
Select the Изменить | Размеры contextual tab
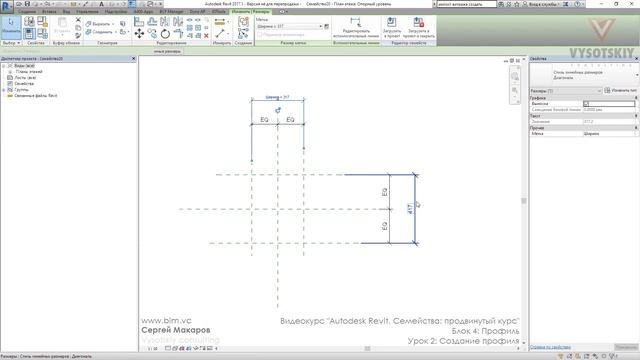click(x=250, y=11)
